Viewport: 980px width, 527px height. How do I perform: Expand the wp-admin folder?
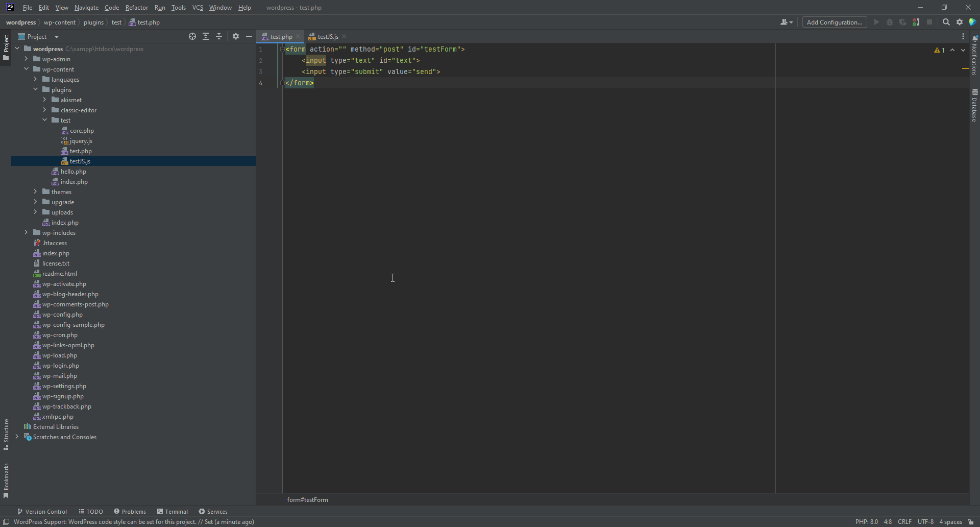(26, 59)
